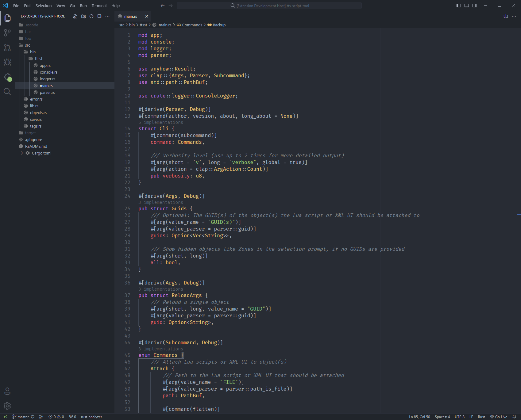Open errors and warnings count
The image size is (521, 420).
56,417
